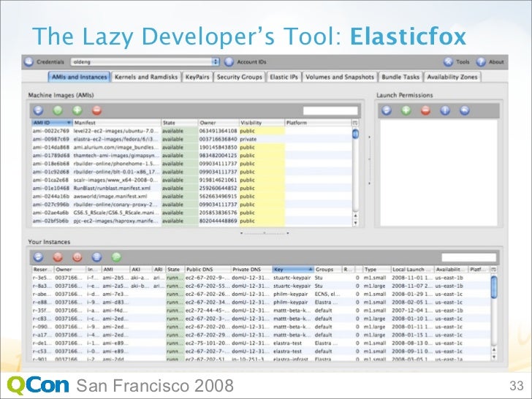
Task: Sort by Visibility column header
Action: coord(262,123)
